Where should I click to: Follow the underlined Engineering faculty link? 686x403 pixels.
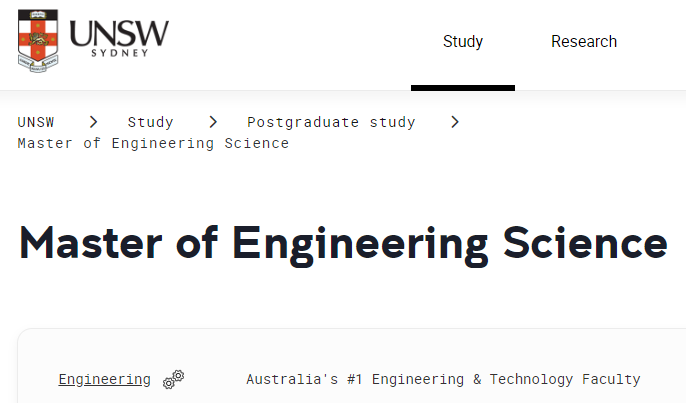105,379
